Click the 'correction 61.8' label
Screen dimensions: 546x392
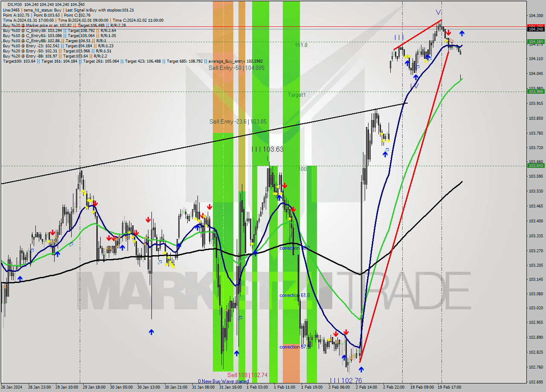coord(295,295)
